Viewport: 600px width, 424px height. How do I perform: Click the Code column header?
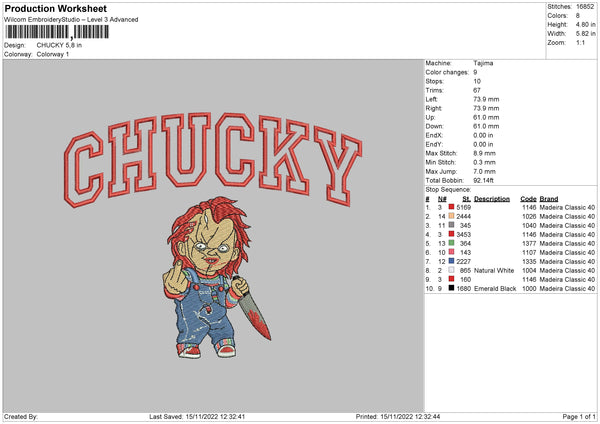tap(528, 199)
